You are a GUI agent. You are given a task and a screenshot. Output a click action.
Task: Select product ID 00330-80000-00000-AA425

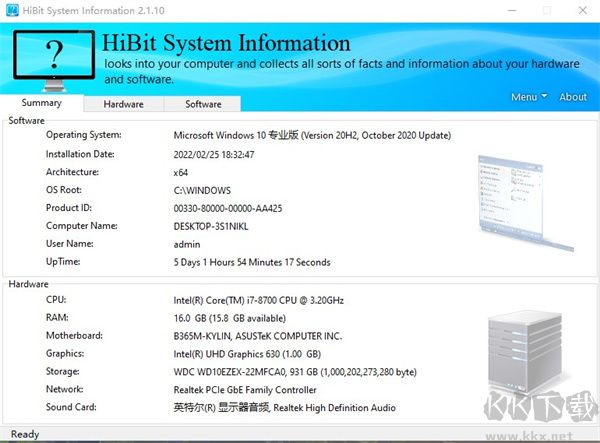tap(228, 208)
